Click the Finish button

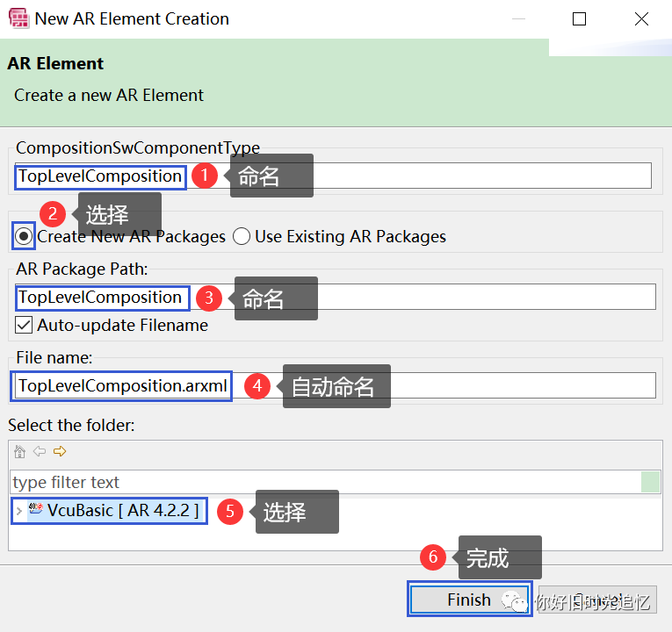[x=469, y=600]
